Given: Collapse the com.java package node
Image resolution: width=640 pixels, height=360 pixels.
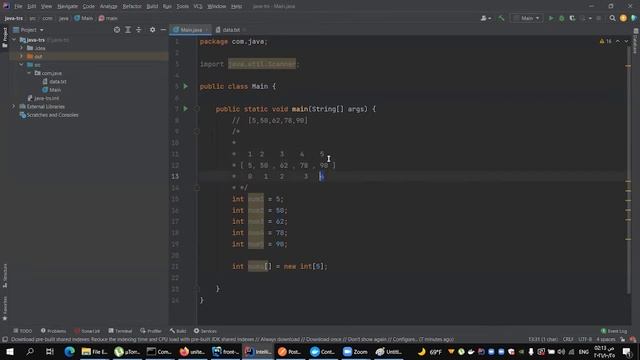Looking at the screenshot, I should click(29, 73).
